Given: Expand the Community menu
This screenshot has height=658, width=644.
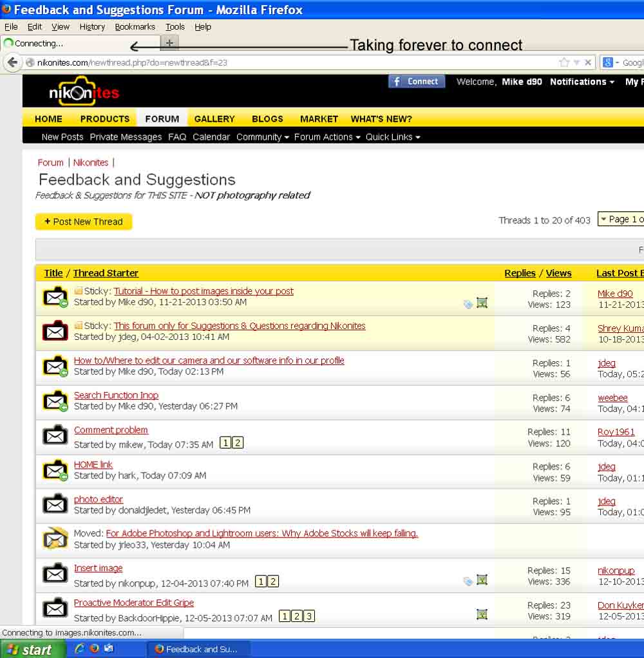Looking at the screenshot, I should [262, 137].
